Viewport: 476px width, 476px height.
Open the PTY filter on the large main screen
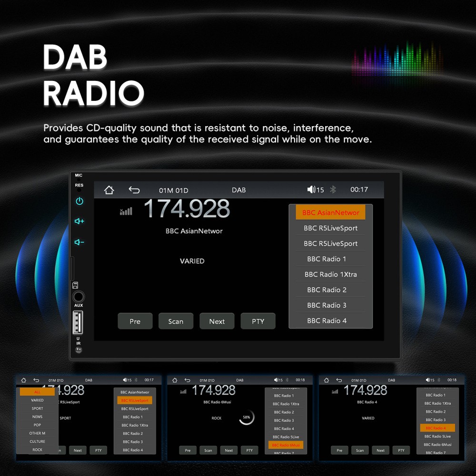tap(258, 321)
